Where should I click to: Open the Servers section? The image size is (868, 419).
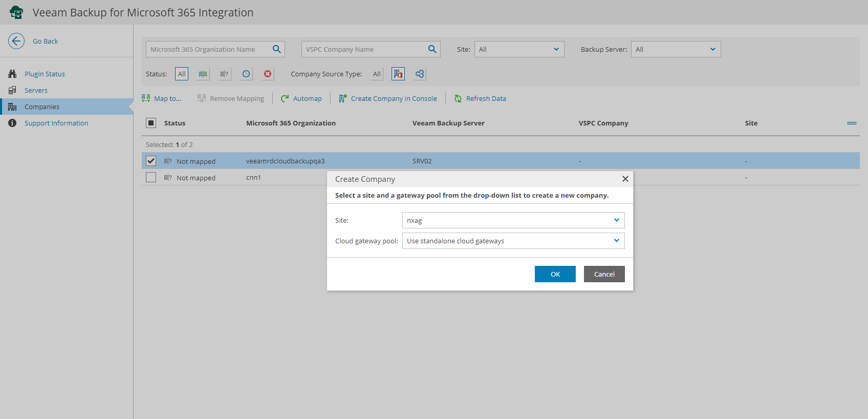click(x=36, y=90)
